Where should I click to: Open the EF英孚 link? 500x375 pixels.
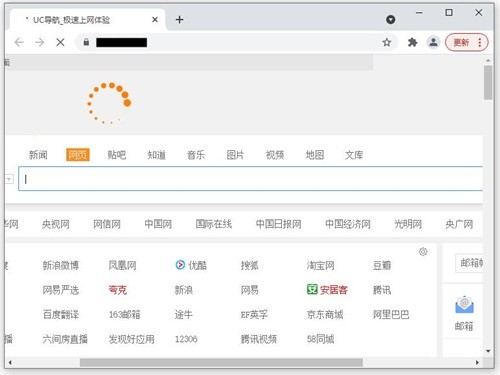click(x=254, y=314)
